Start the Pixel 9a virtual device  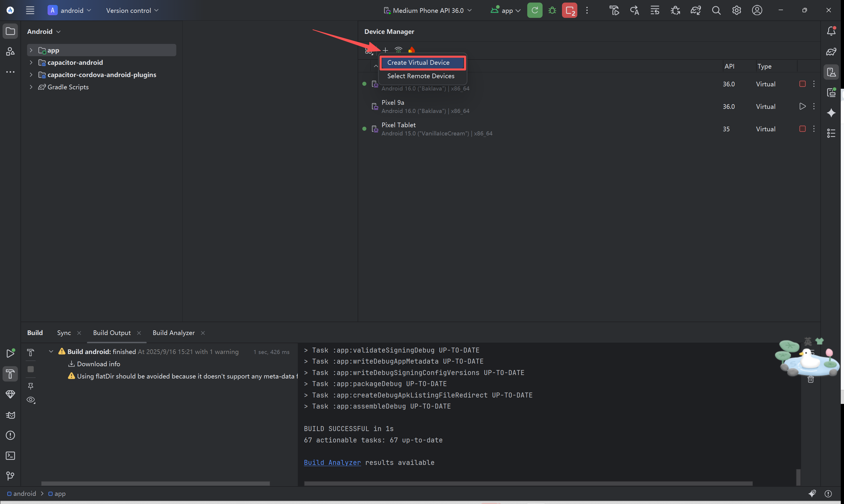802,106
